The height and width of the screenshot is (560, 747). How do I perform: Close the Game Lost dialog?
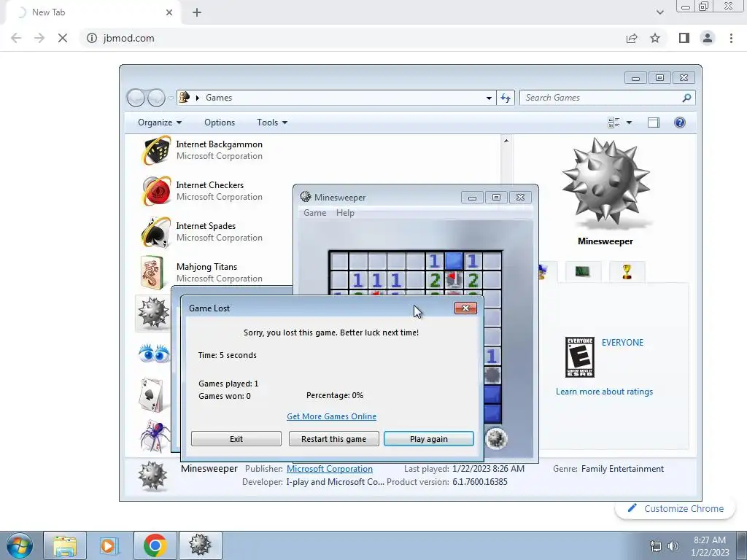465,308
